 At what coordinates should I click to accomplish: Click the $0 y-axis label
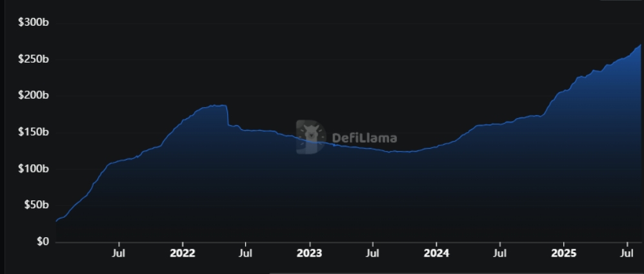point(43,242)
